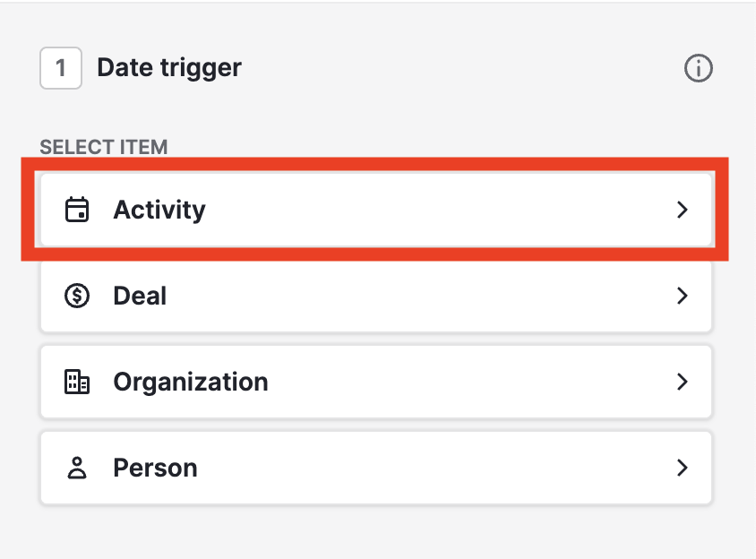
Task: Click the dollar coin icon beside Deal
Action: pyautogui.click(x=78, y=296)
